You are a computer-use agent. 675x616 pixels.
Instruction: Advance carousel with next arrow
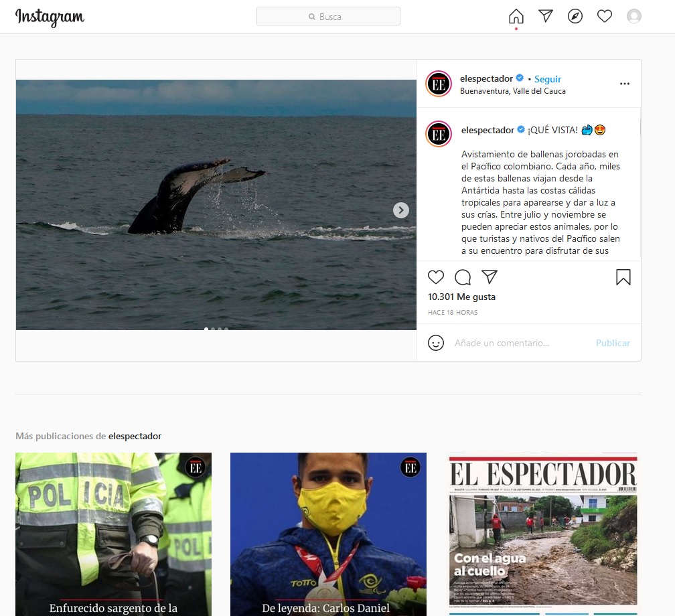tap(400, 210)
